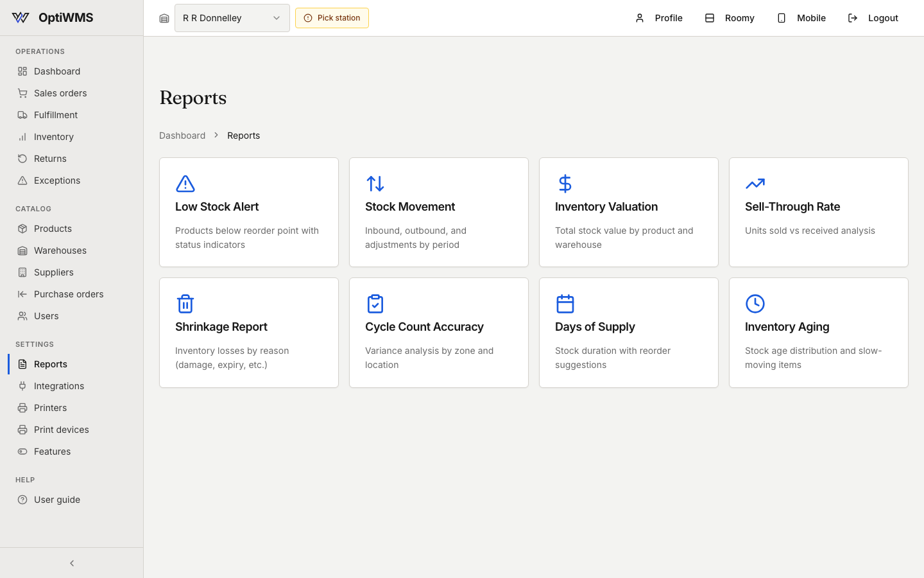Click the Sales orders cart icon
The height and width of the screenshot is (578, 924).
[x=22, y=93]
